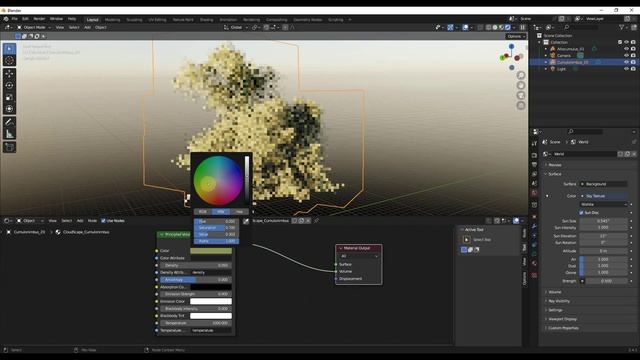
Task: Click the Emission Color swatch
Action: [211, 302]
